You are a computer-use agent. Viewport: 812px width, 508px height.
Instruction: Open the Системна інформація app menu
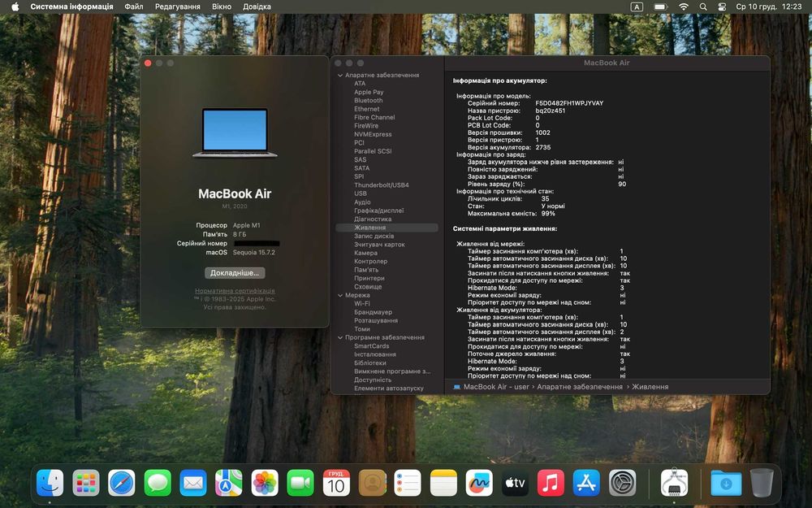click(71, 7)
